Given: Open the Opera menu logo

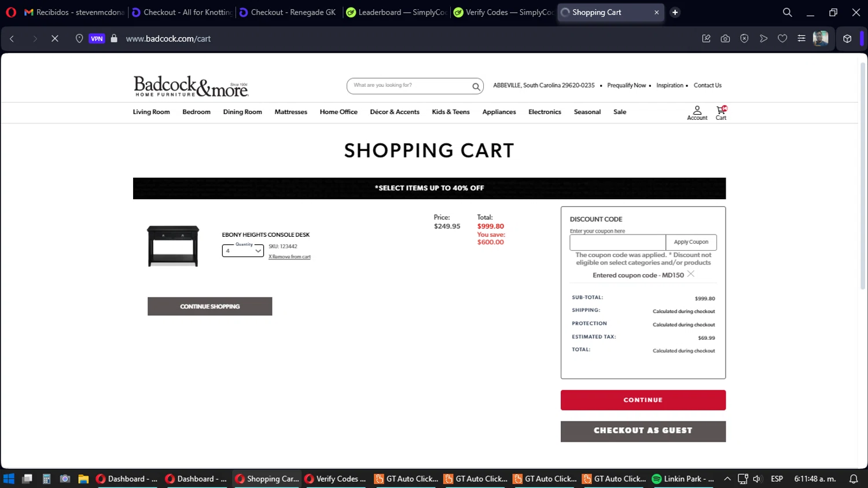Looking at the screenshot, I should click(x=11, y=12).
